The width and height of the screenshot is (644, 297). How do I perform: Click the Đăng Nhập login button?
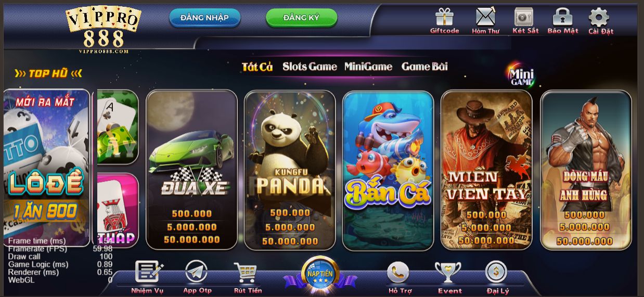[205, 18]
